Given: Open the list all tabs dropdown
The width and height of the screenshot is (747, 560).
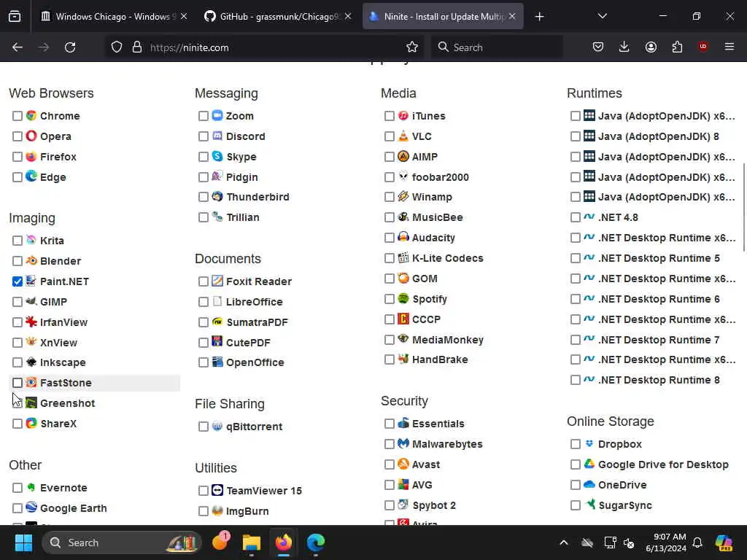Looking at the screenshot, I should click(x=602, y=16).
